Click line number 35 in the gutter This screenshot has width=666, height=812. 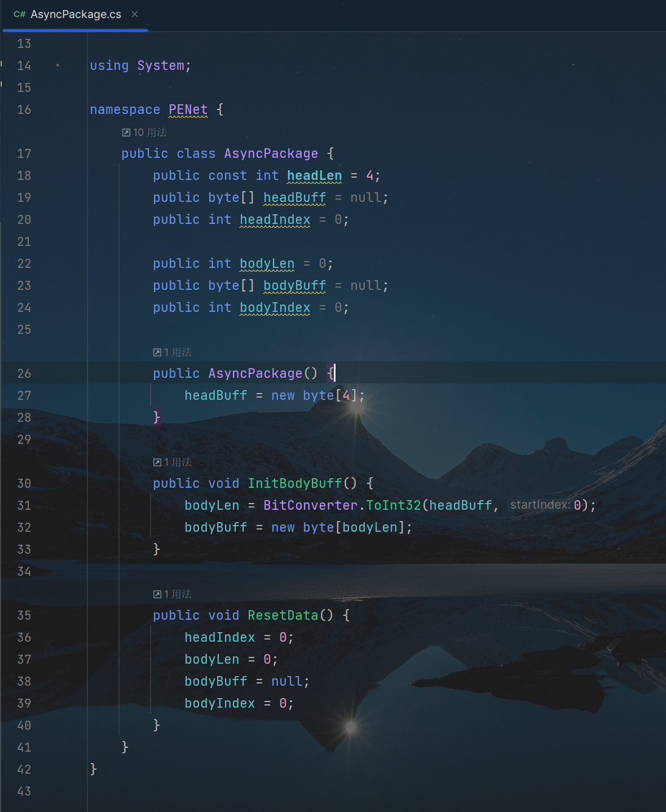pos(24,616)
